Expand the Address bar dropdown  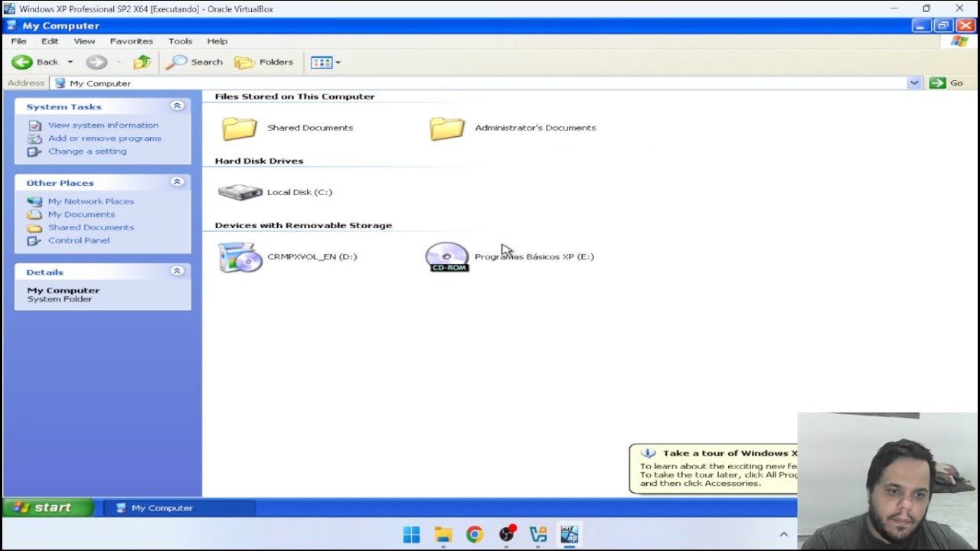[x=914, y=83]
